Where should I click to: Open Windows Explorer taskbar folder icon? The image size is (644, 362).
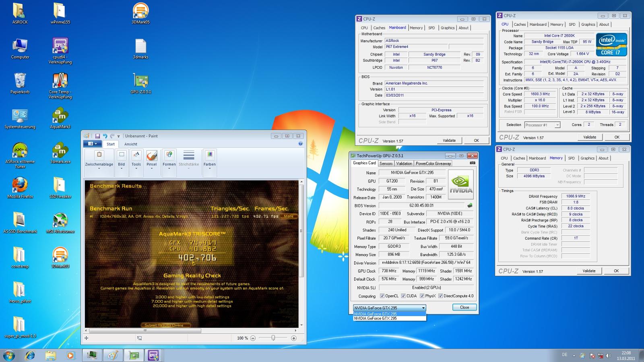click(x=50, y=356)
